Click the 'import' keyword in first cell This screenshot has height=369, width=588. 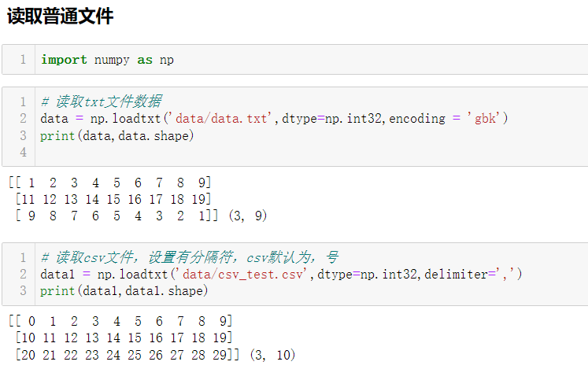(64, 59)
